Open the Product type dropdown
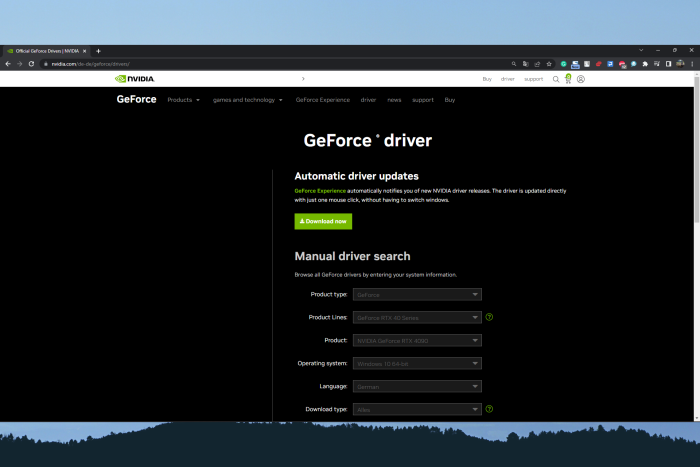Image resolution: width=700 pixels, height=467 pixels. (417, 295)
